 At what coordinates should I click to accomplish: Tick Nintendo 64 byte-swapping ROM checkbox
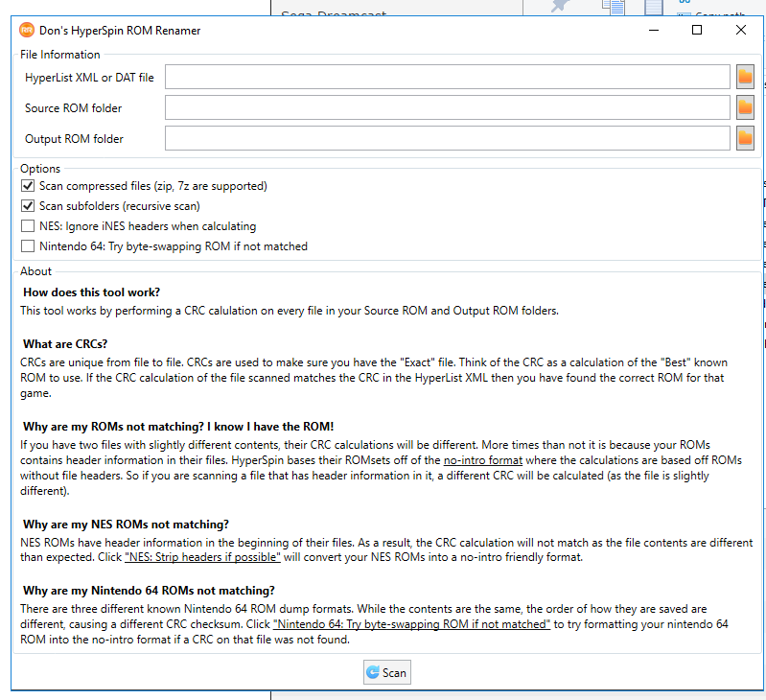coord(28,246)
